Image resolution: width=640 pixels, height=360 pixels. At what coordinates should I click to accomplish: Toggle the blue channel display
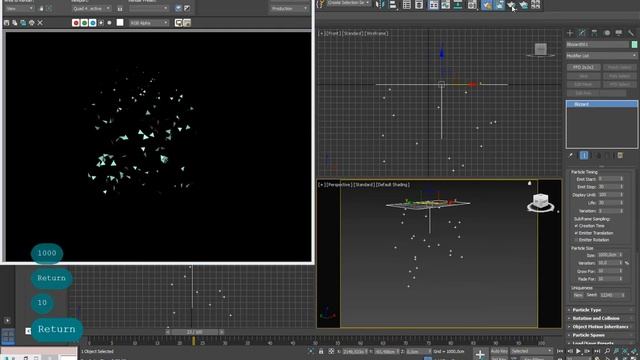coord(93,23)
